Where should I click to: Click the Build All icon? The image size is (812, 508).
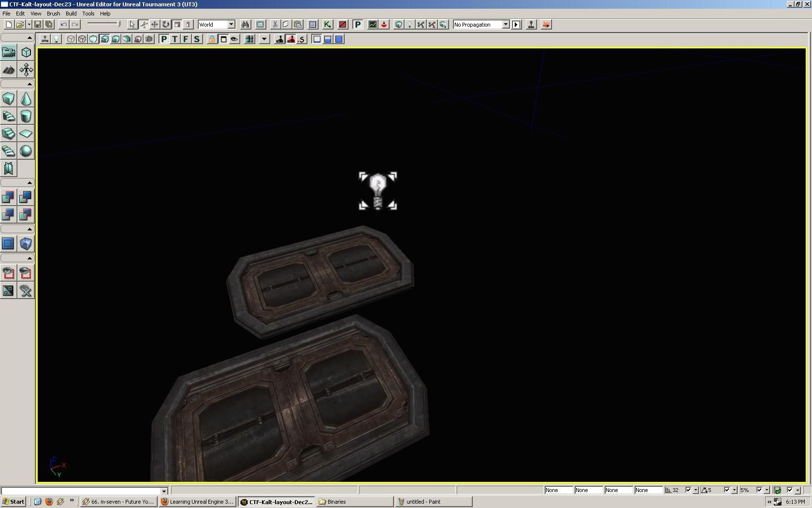click(x=443, y=25)
